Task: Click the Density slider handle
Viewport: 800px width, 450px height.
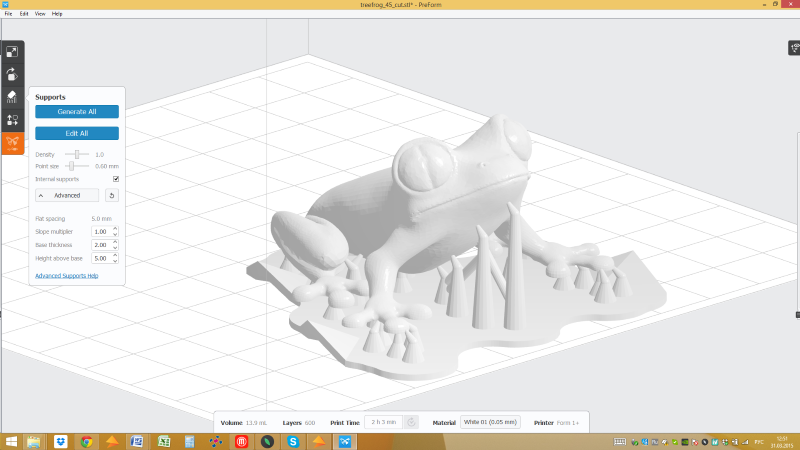Action: coord(77,155)
